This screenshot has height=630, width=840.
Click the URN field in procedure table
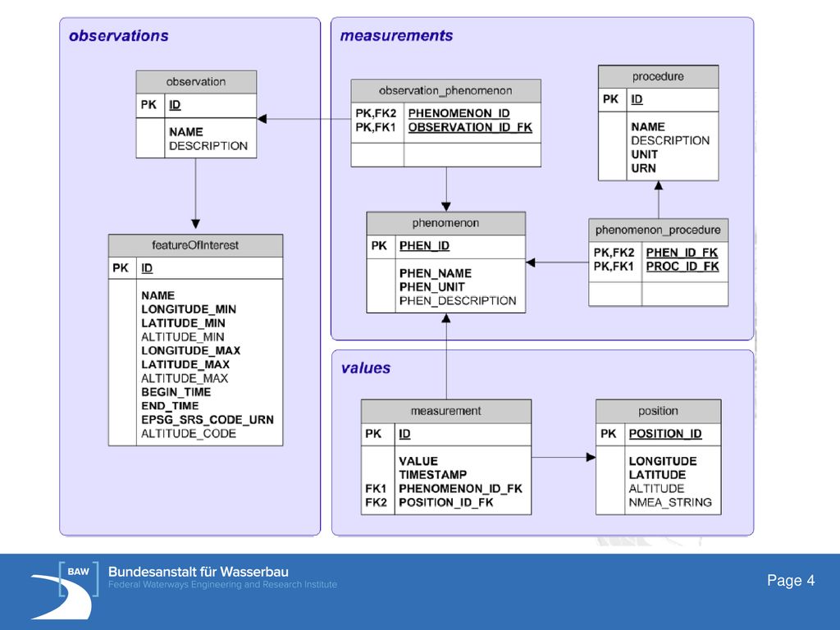pyautogui.click(x=643, y=168)
